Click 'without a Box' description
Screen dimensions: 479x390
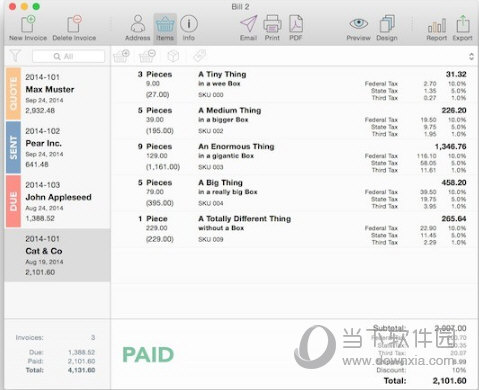coord(221,228)
